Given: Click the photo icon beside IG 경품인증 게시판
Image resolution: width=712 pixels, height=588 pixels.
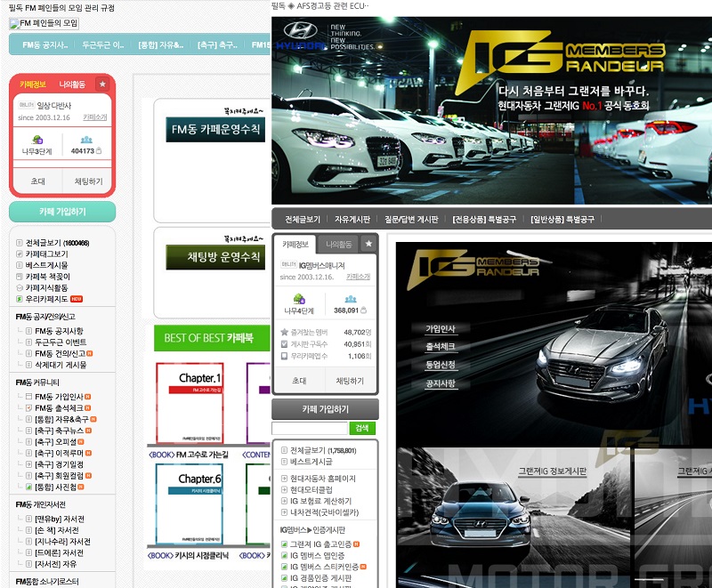Looking at the screenshot, I should (284, 578).
